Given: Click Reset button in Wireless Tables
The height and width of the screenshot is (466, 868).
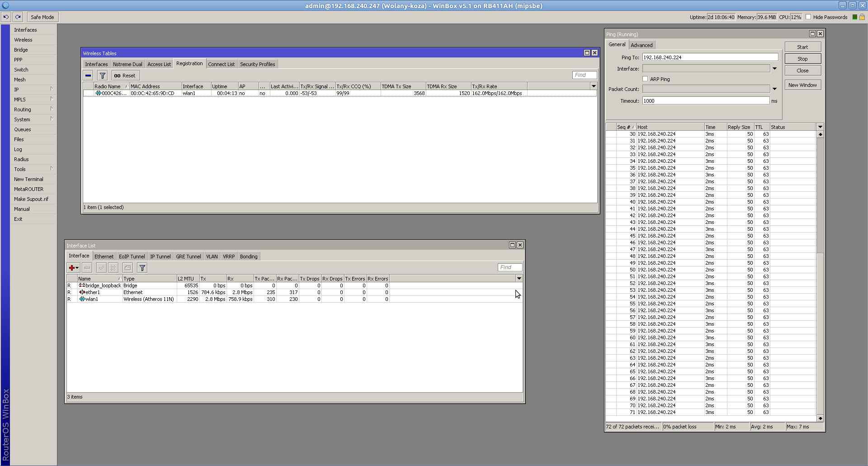Looking at the screenshot, I should (x=125, y=76).
